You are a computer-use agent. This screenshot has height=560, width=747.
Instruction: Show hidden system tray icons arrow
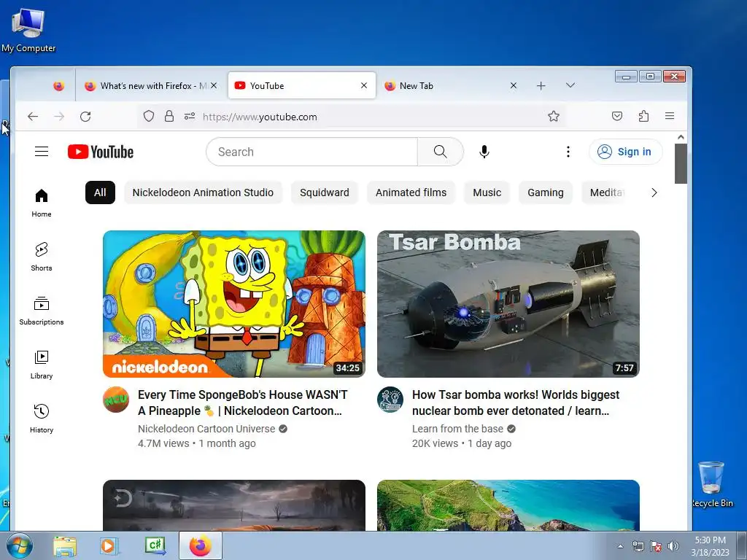tap(620, 546)
